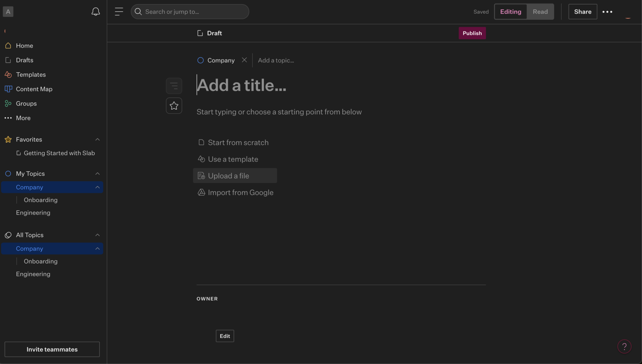Click the Add a topic field
The height and width of the screenshot is (364, 642).
pos(276,60)
